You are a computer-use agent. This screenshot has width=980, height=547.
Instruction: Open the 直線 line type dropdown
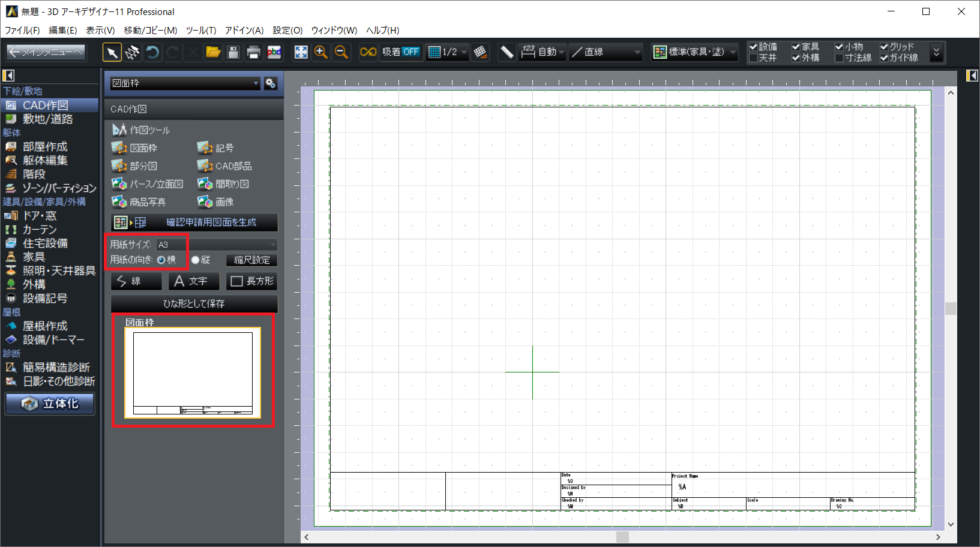point(606,53)
